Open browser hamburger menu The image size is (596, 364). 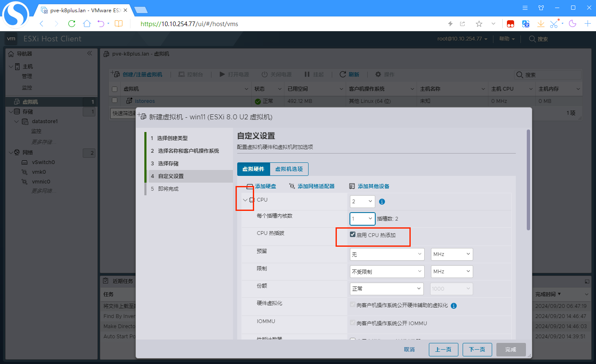(x=525, y=8)
